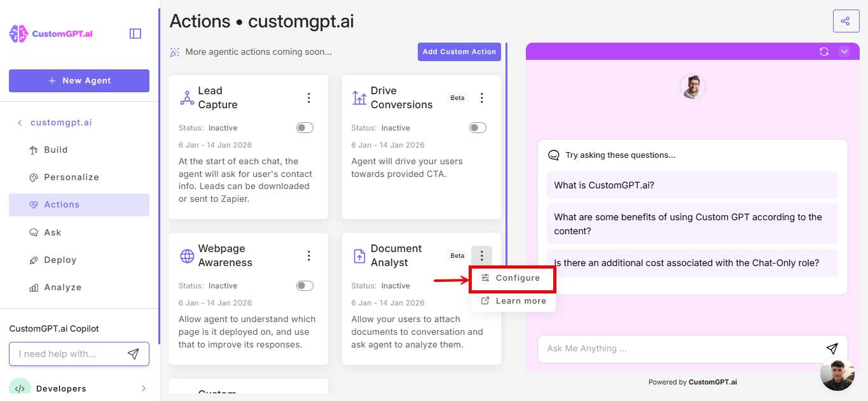Click the Lead Capture network icon
This screenshot has width=868, height=401.
[187, 98]
